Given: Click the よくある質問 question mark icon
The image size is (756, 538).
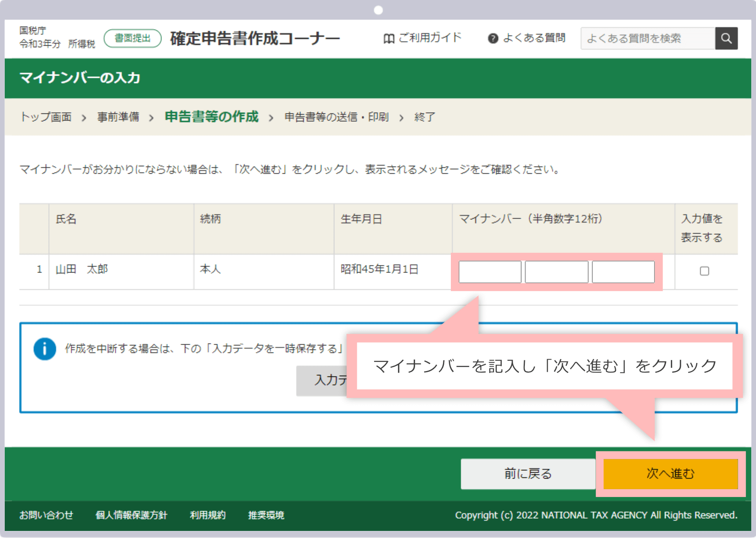Looking at the screenshot, I should [493, 38].
